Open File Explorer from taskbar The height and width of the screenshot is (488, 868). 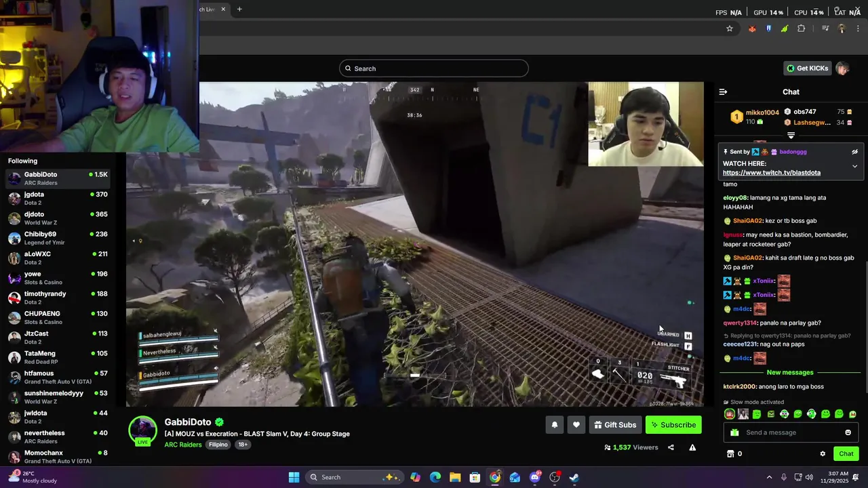455,477
